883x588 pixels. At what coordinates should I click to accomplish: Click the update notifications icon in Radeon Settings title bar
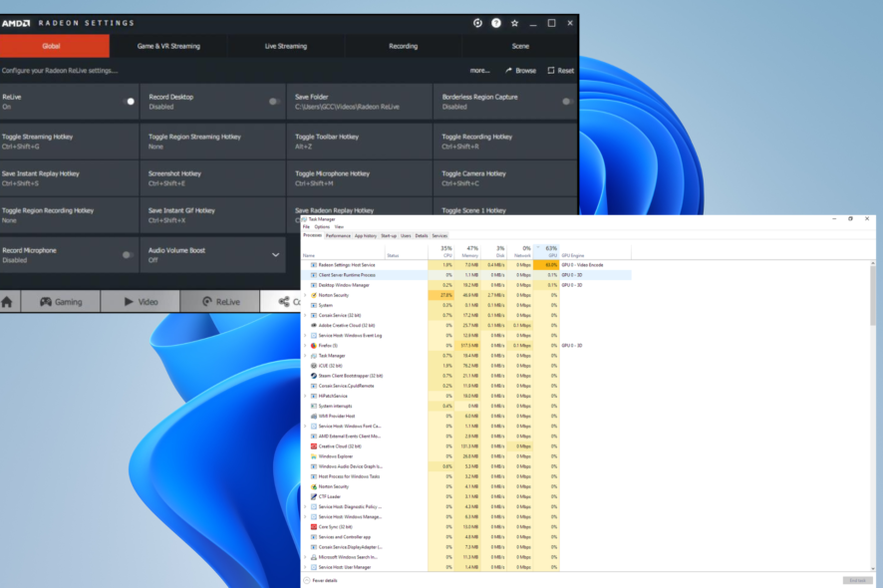[477, 23]
